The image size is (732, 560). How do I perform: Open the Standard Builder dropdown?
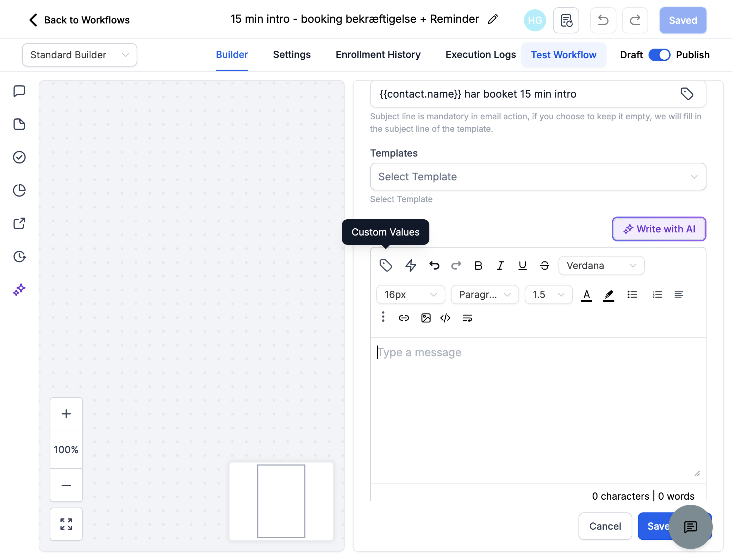click(x=80, y=55)
